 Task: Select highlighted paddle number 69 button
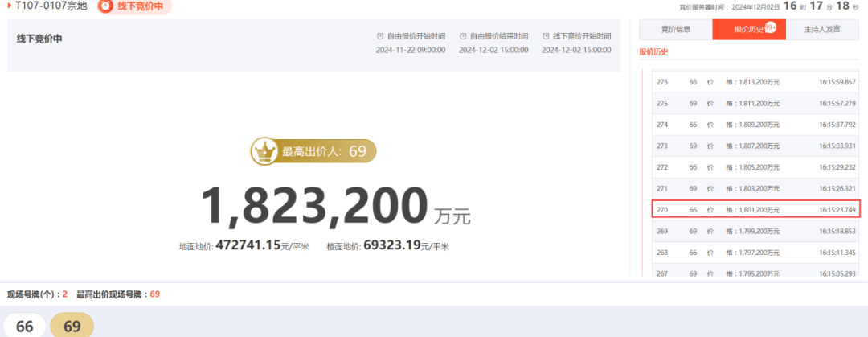tap(72, 326)
